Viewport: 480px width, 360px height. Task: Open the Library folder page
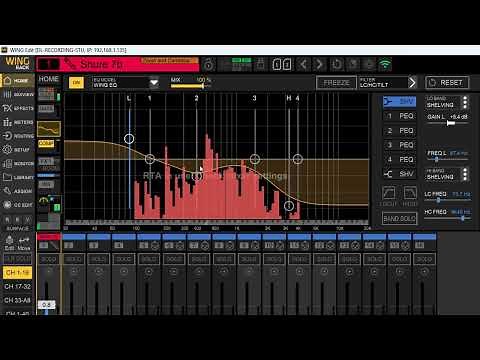point(18,177)
